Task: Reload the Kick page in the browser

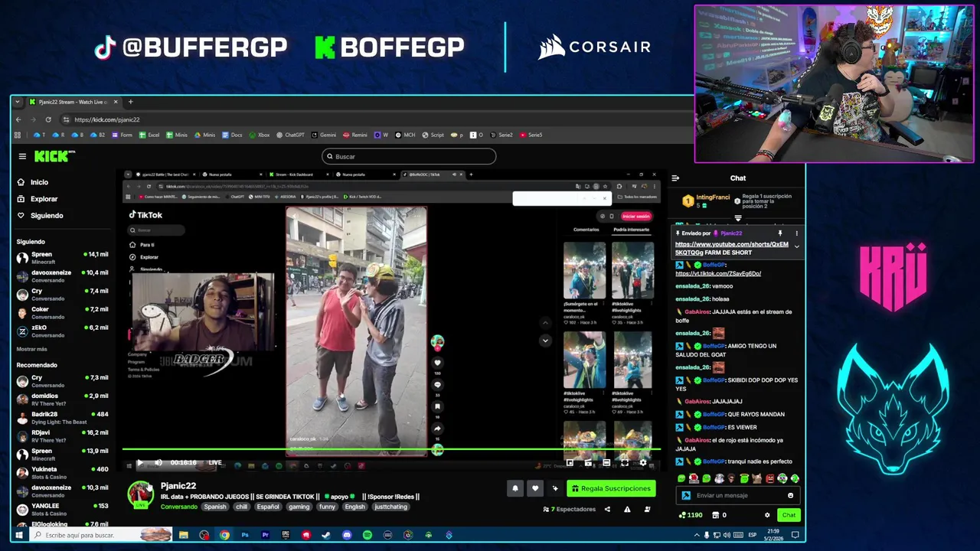Action: click(48, 119)
